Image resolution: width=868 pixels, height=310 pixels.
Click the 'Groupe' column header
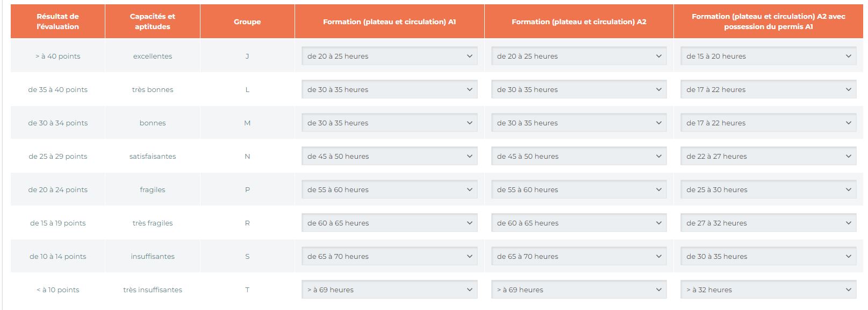pyautogui.click(x=247, y=22)
